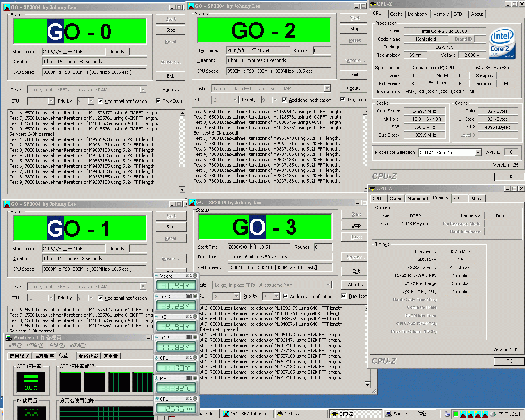This screenshot has width=525, height=420.
Task: Click the green tray icon in system tray
Action: point(455,414)
